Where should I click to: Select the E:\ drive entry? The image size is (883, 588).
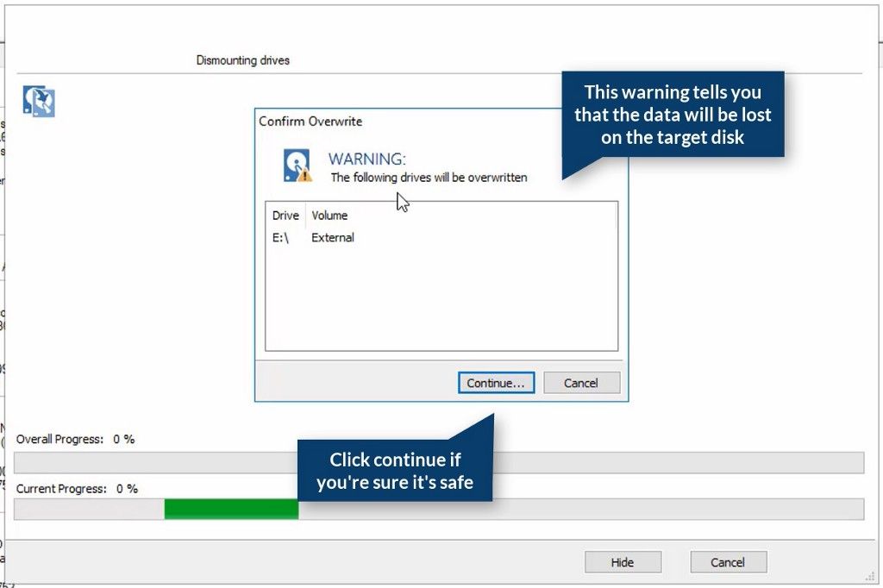280,238
